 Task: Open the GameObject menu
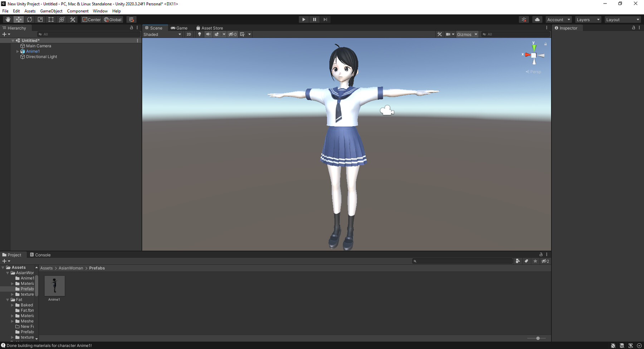tap(51, 11)
